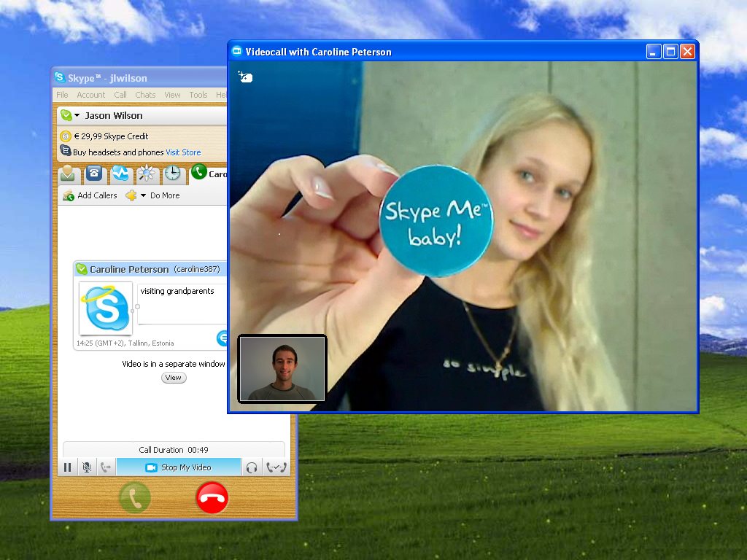747x560 pixels.
Task: Click the headsets and phones shop icon
Action: click(65, 152)
